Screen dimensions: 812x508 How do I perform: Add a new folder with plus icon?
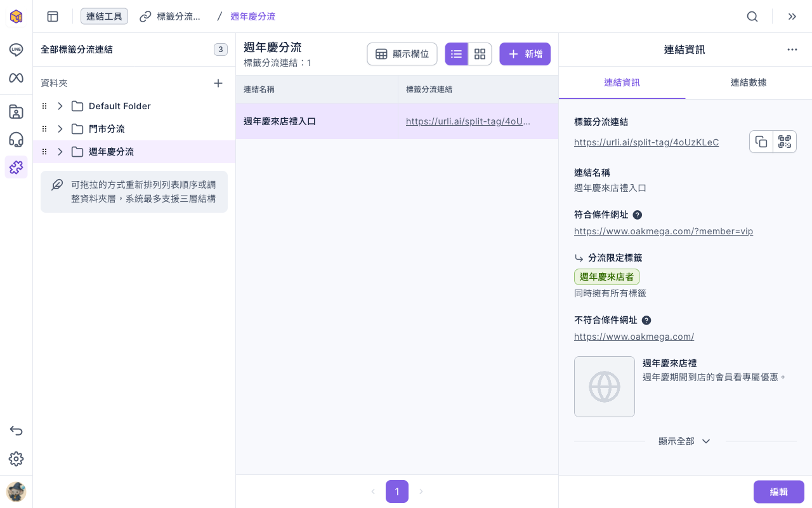218,83
